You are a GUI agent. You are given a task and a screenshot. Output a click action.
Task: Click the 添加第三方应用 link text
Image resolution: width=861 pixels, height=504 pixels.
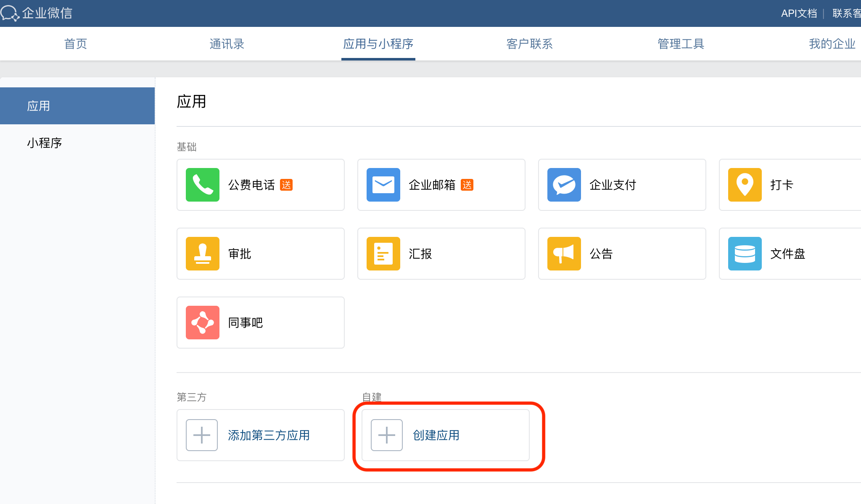click(269, 435)
